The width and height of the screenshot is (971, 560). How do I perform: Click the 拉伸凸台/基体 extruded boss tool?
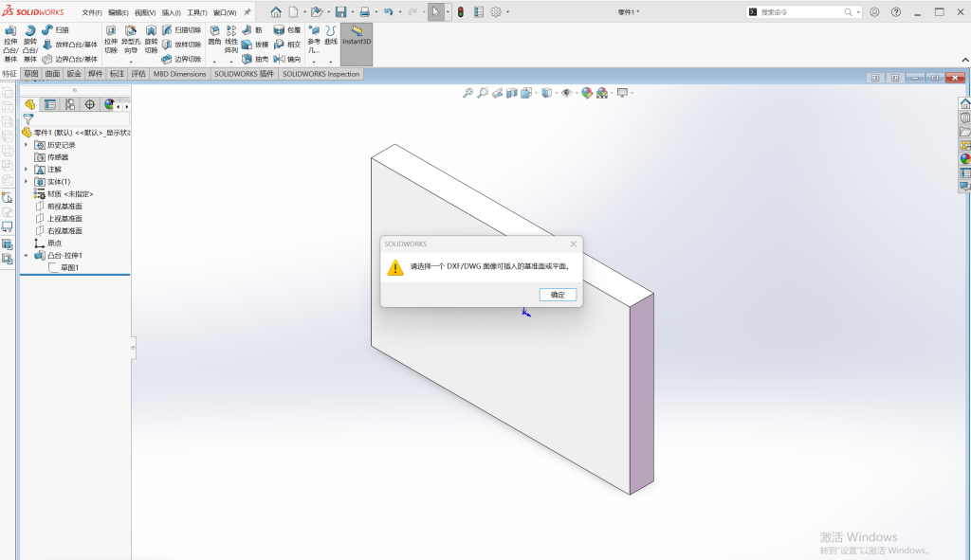(x=10, y=44)
